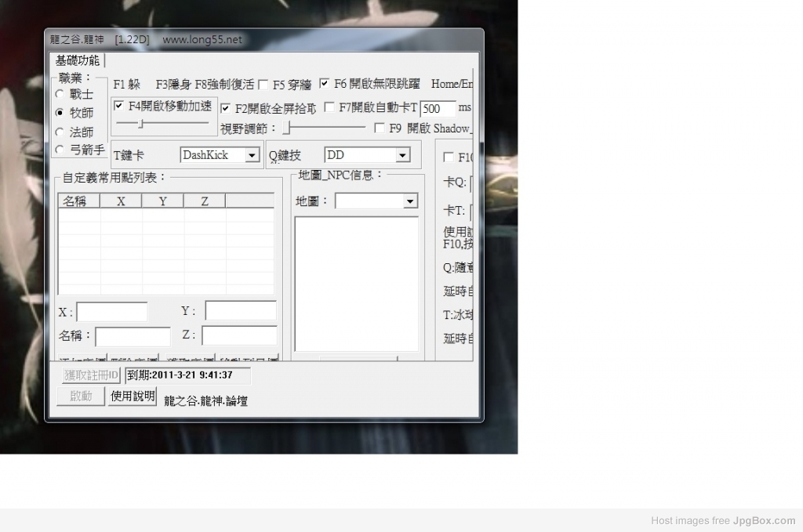Click the 使用說明 button
The height and width of the screenshot is (532, 803).
pos(132,396)
